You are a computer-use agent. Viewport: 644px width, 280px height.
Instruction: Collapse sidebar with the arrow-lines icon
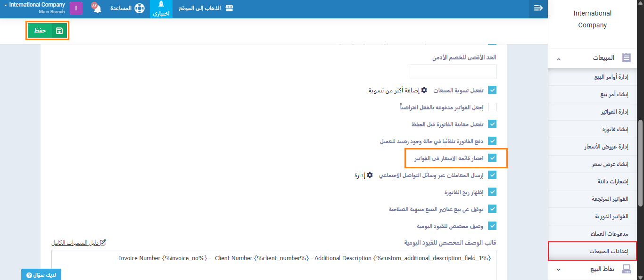pyautogui.click(x=538, y=8)
